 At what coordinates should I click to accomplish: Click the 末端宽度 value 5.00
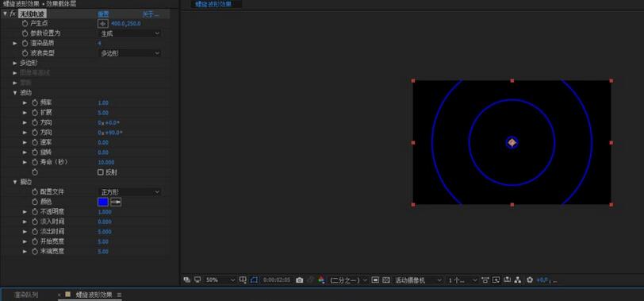coord(103,251)
